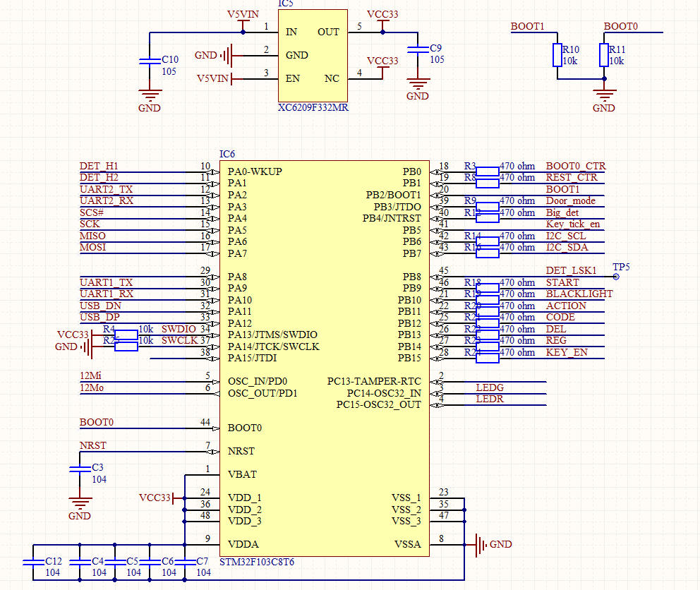Click the DET_LSK1 net label
Viewport: 700px width, 590px height.
click(x=571, y=271)
